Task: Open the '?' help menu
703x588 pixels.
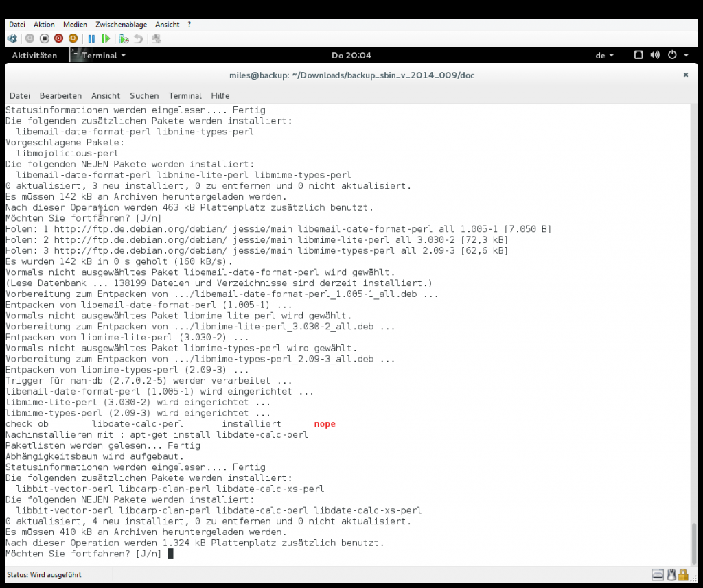Action: [x=189, y=25]
